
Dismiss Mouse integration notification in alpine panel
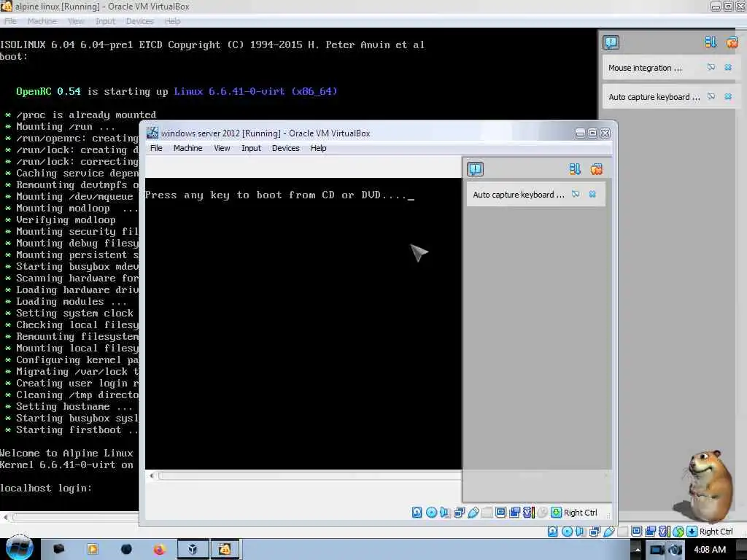pos(728,68)
